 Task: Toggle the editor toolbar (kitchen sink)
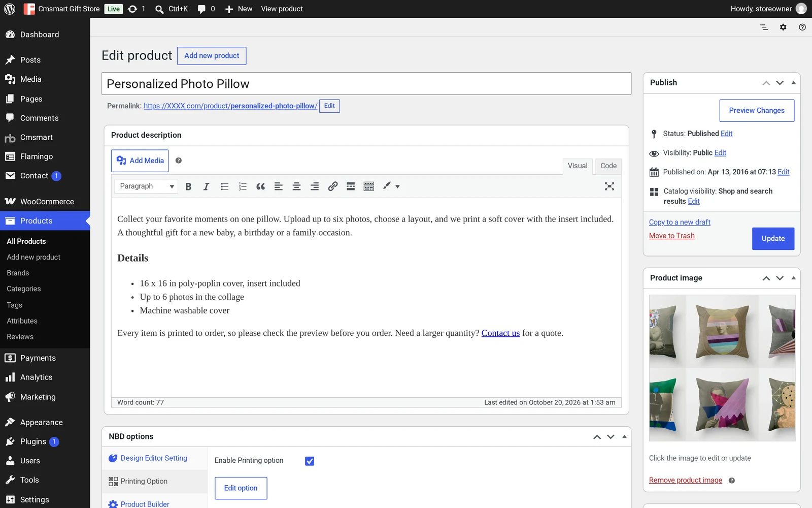369,186
